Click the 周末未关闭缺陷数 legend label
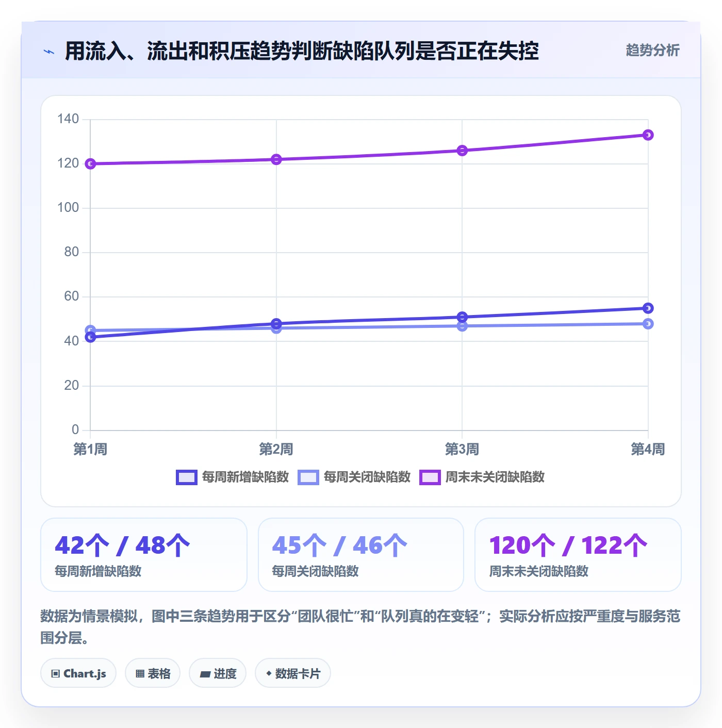This screenshot has width=722, height=728. pyautogui.click(x=495, y=477)
